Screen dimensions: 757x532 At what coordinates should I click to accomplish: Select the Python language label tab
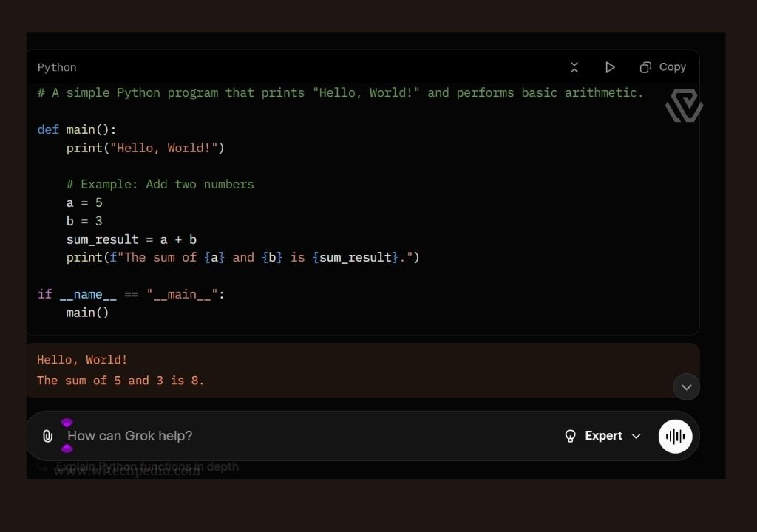point(57,67)
